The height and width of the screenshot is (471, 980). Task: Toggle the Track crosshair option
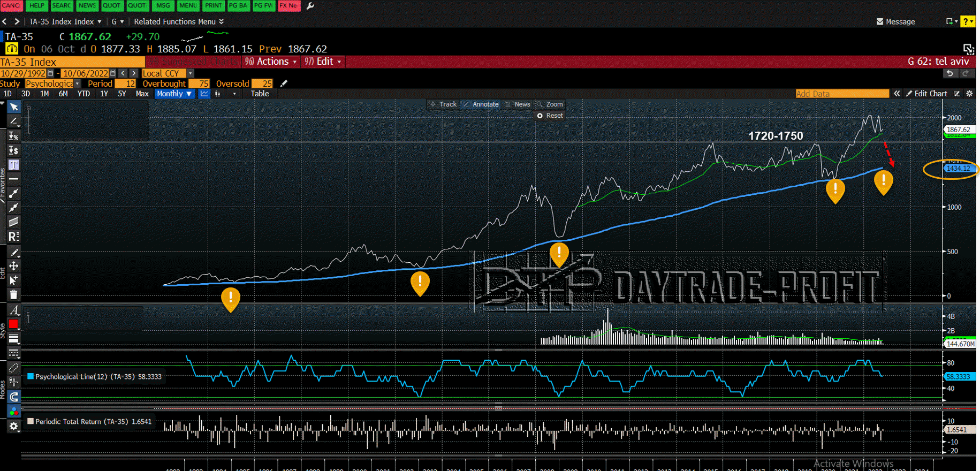[443, 104]
